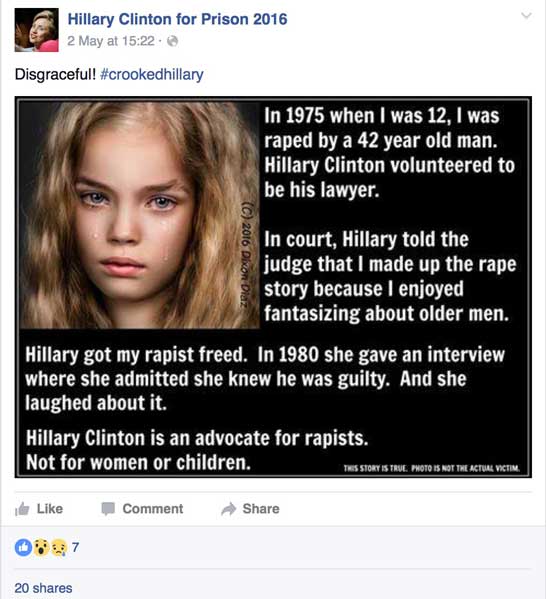546x599 pixels.
Task: Open the meme image in full view
Action: point(273,287)
